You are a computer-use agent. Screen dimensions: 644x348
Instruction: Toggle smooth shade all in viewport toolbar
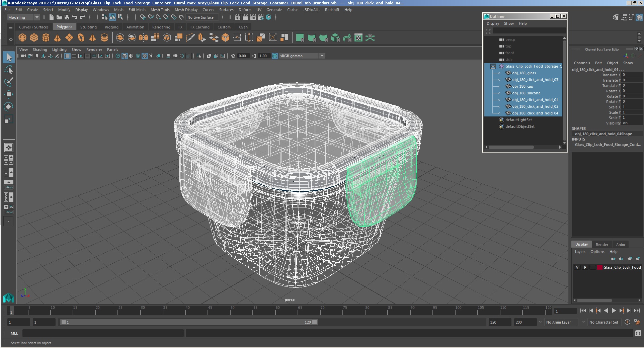(125, 56)
